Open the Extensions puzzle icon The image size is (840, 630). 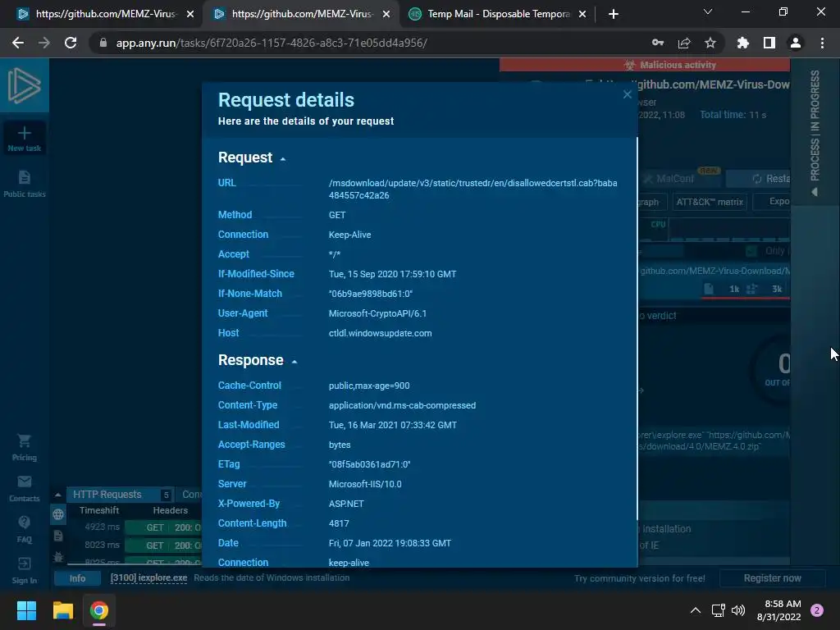click(x=742, y=43)
